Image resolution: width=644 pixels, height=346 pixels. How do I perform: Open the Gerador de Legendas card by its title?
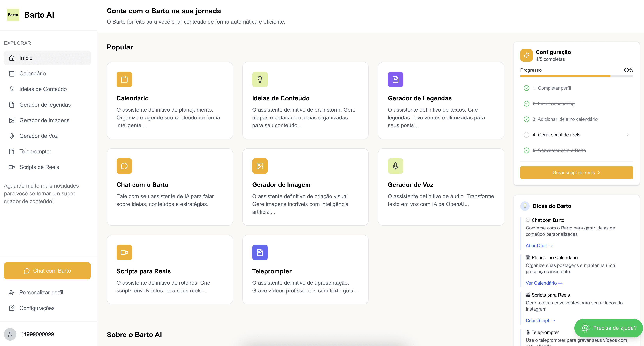420,98
